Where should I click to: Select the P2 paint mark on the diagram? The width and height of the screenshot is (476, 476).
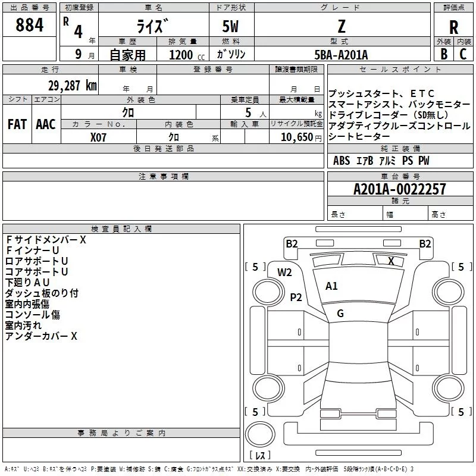click(296, 297)
